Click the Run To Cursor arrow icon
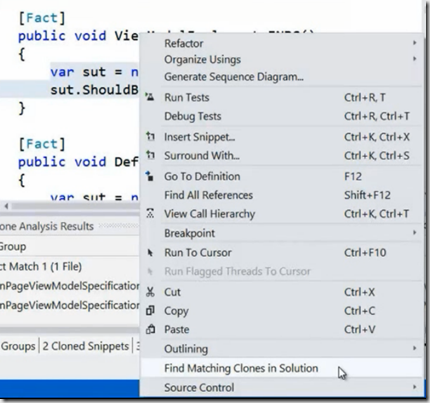This screenshot has height=403, width=430. pyautogui.click(x=150, y=252)
